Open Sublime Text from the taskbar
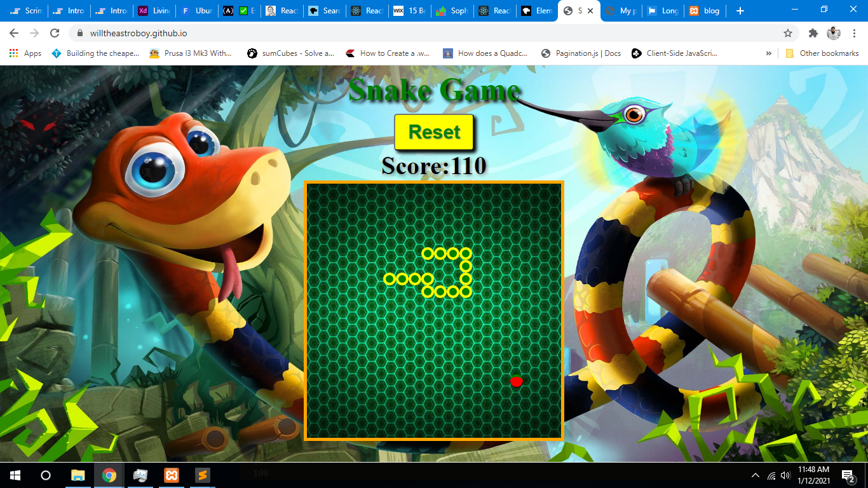868x488 pixels. (202, 475)
